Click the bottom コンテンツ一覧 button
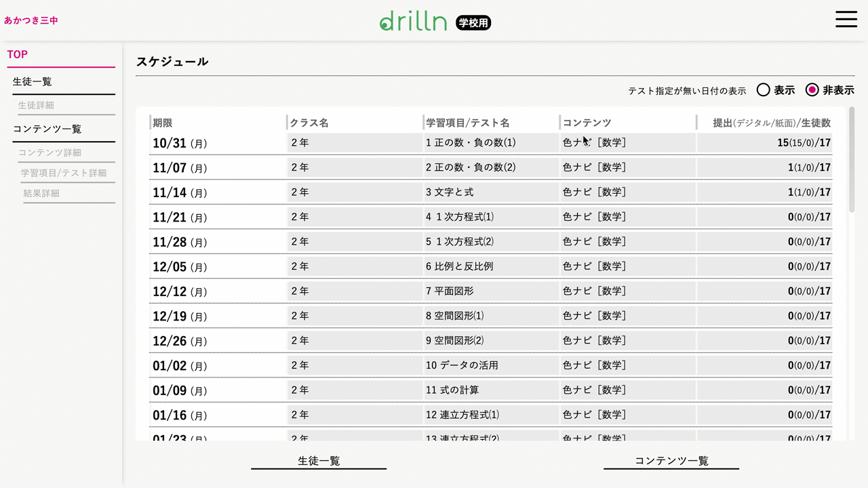The image size is (868, 488). [x=671, y=461]
